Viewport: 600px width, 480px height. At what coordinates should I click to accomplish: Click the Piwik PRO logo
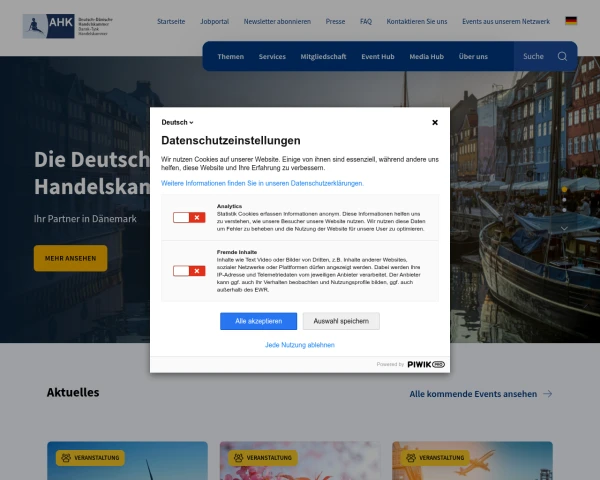pos(425,364)
